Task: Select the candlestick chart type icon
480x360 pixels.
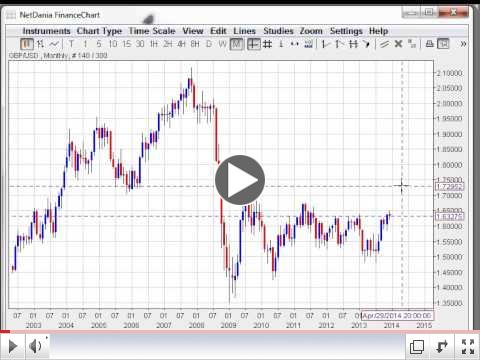Action: pos(27,44)
